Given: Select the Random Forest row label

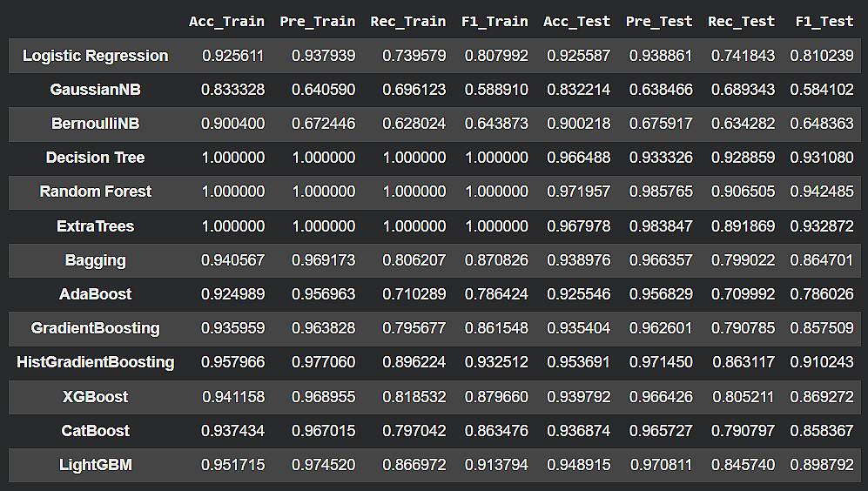Looking at the screenshot, I should coord(95,192).
